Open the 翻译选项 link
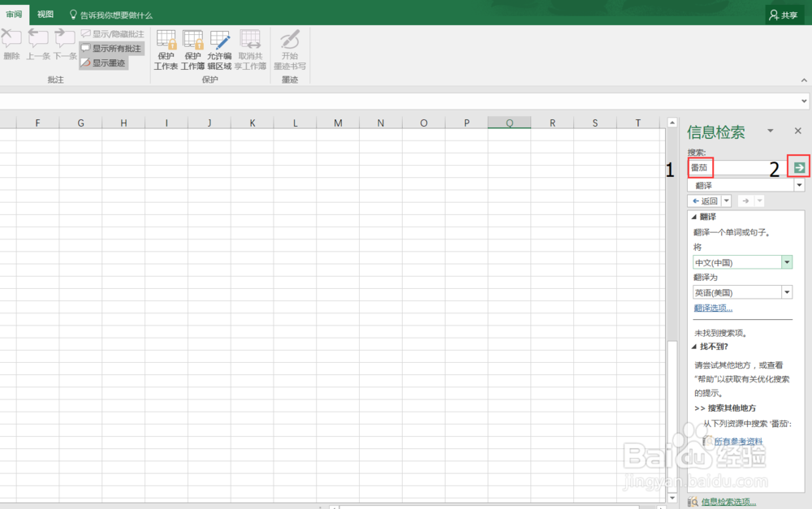 tap(713, 308)
